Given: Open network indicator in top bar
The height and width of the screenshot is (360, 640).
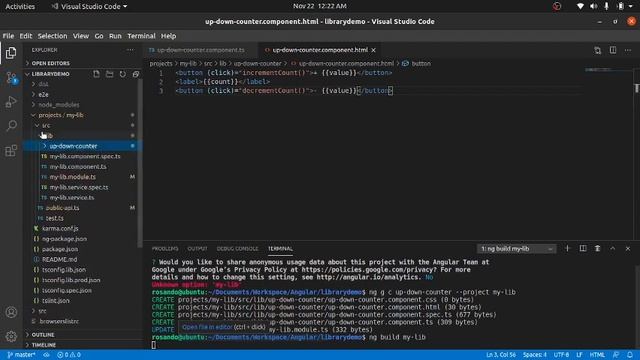Looking at the screenshot, I should (580, 6).
